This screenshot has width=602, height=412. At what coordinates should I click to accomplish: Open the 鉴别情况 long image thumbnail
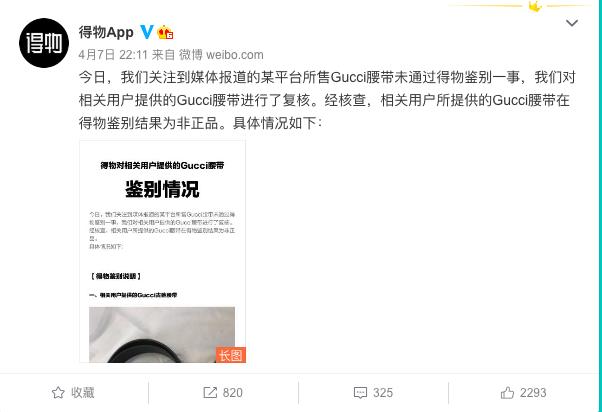(x=162, y=252)
